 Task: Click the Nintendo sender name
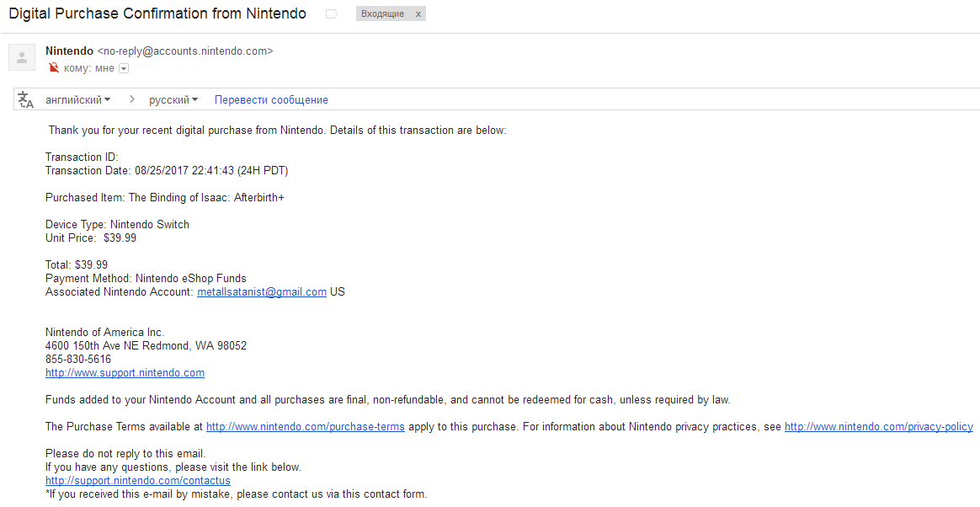[69, 51]
